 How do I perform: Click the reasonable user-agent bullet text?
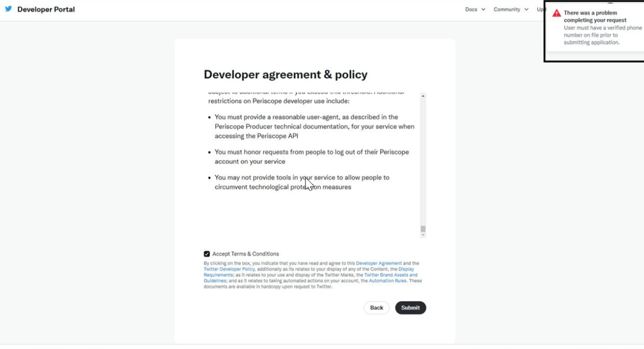coord(314,126)
